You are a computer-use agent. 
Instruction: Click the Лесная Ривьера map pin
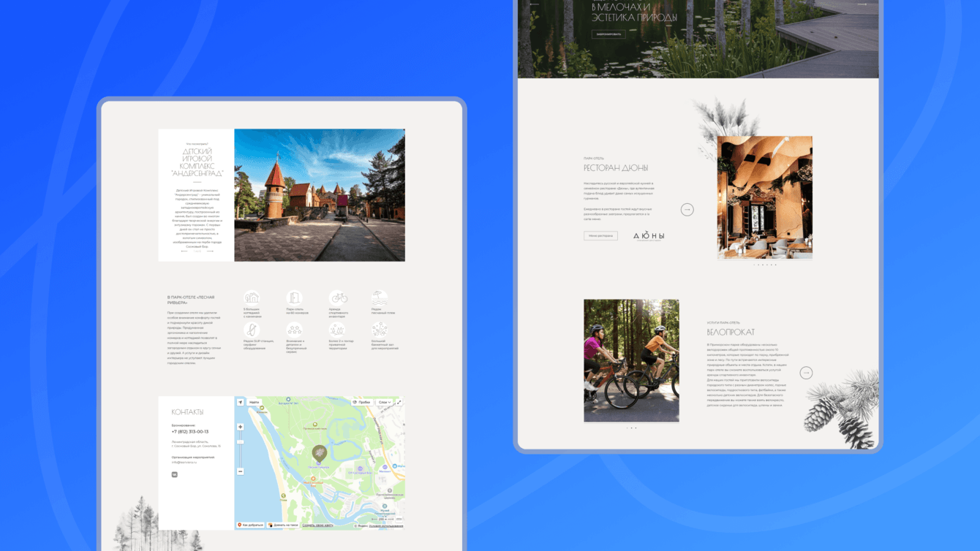[x=319, y=454]
